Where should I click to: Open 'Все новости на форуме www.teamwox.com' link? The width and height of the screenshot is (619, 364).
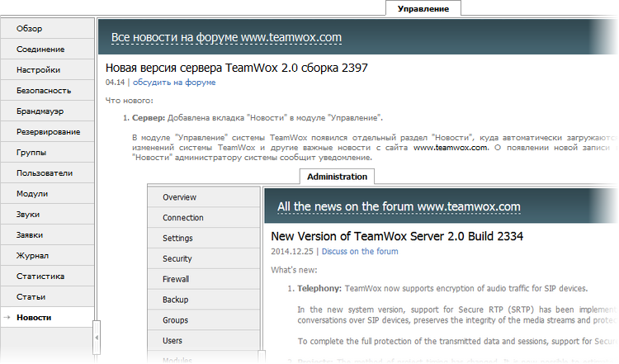coord(226,37)
